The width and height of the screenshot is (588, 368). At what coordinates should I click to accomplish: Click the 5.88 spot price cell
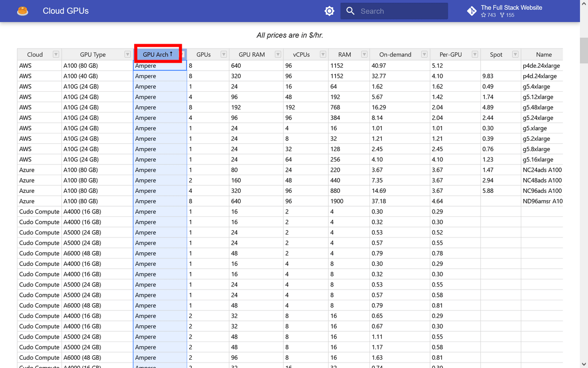[500, 191]
